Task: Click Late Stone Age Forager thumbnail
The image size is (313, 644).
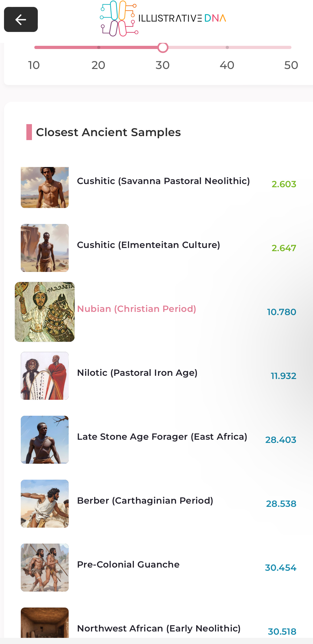Action: click(45, 440)
